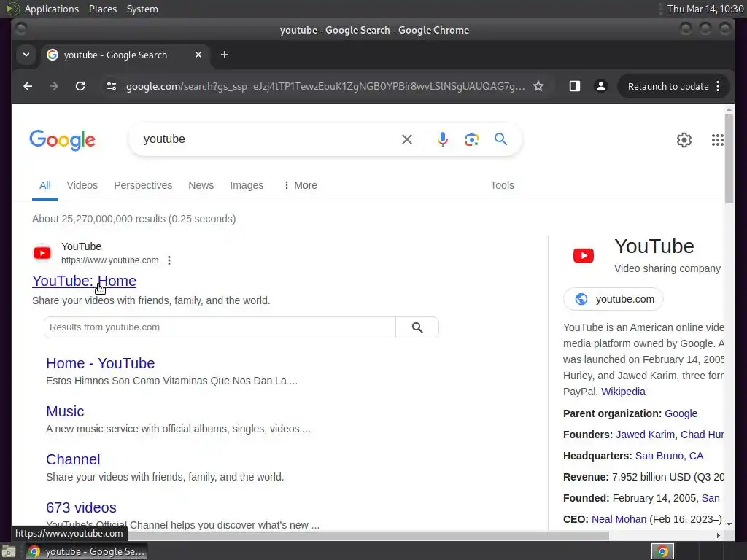Close the youtube - Google Search tab
Viewport: 747px width, 560px height.
click(x=198, y=55)
